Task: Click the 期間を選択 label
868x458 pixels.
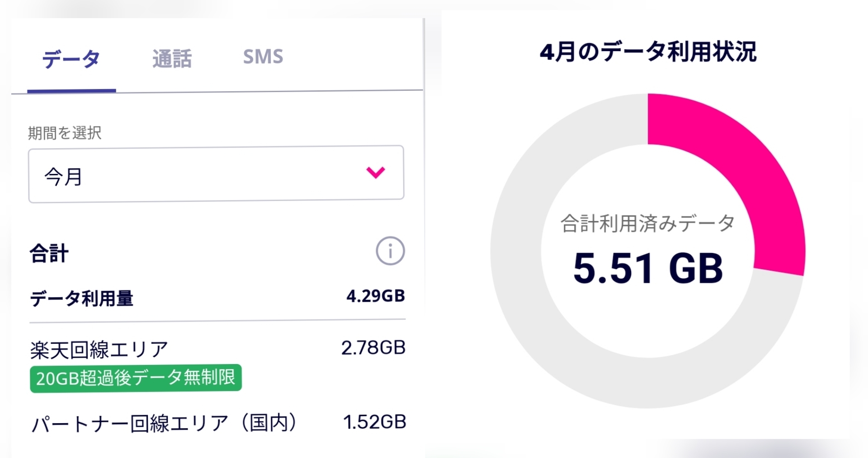Action: (x=65, y=133)
